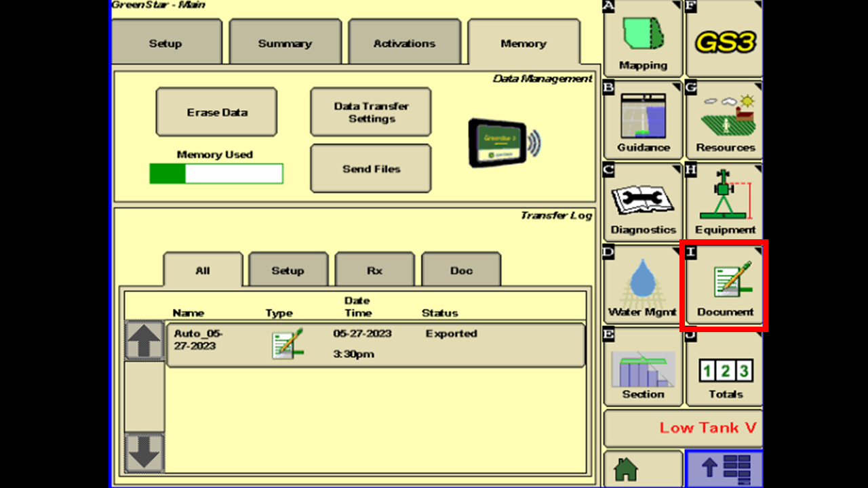The height and width of the screenshot is (488, 868).
Task: Click the Exported status text
Action: 452,333
